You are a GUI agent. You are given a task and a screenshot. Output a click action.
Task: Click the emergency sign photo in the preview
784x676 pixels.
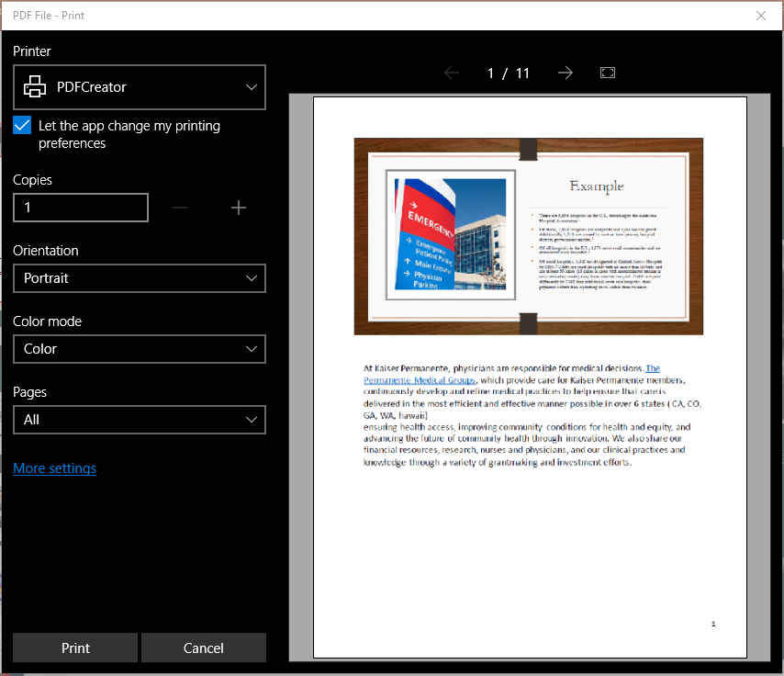(x=451, y=234)
